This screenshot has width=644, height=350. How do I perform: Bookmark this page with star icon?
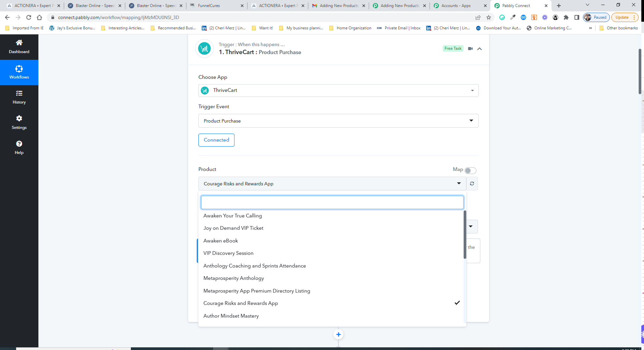pos(489,17)
